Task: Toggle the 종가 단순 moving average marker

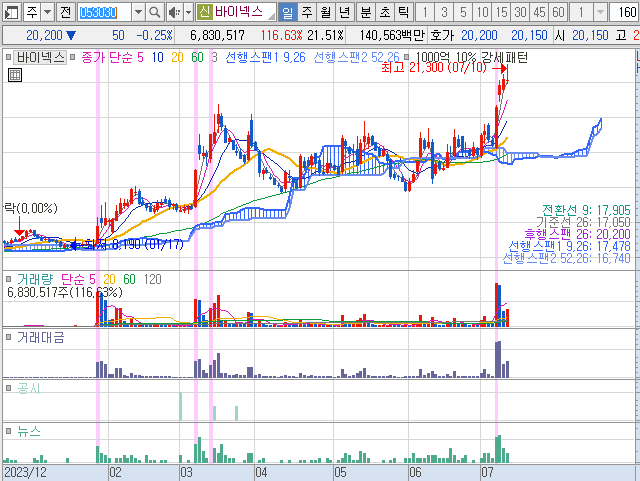Action: (x=73, y=57)
